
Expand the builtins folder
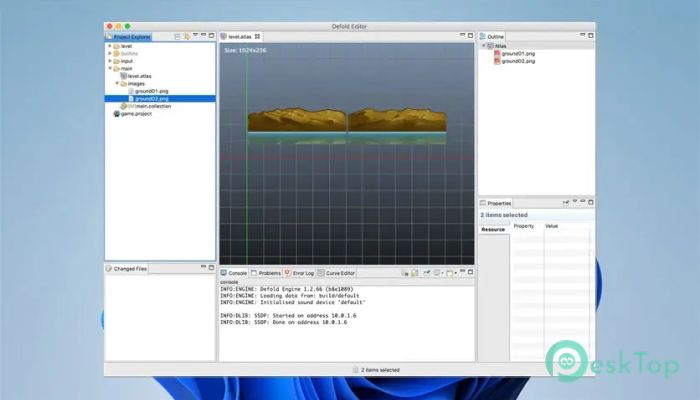[110, 53]
